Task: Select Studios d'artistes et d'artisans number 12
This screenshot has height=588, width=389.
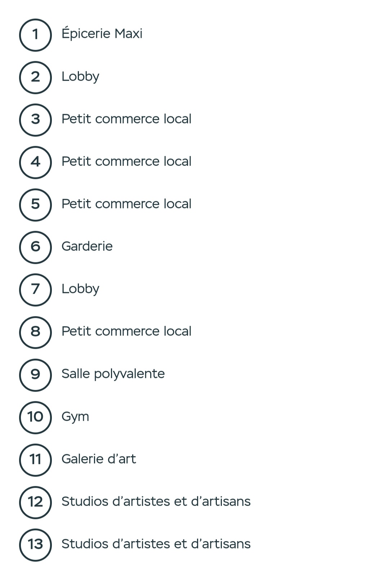Action: (x=156, y=501)
